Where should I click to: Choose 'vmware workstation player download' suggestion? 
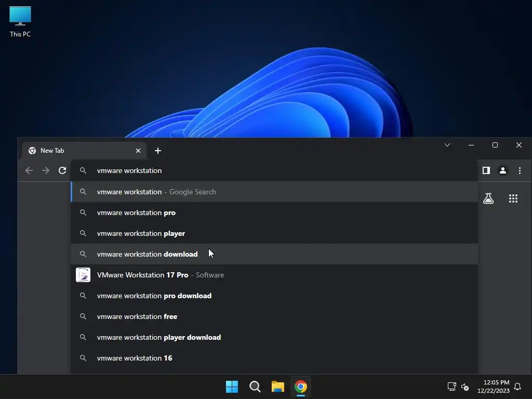pos(274,337)
